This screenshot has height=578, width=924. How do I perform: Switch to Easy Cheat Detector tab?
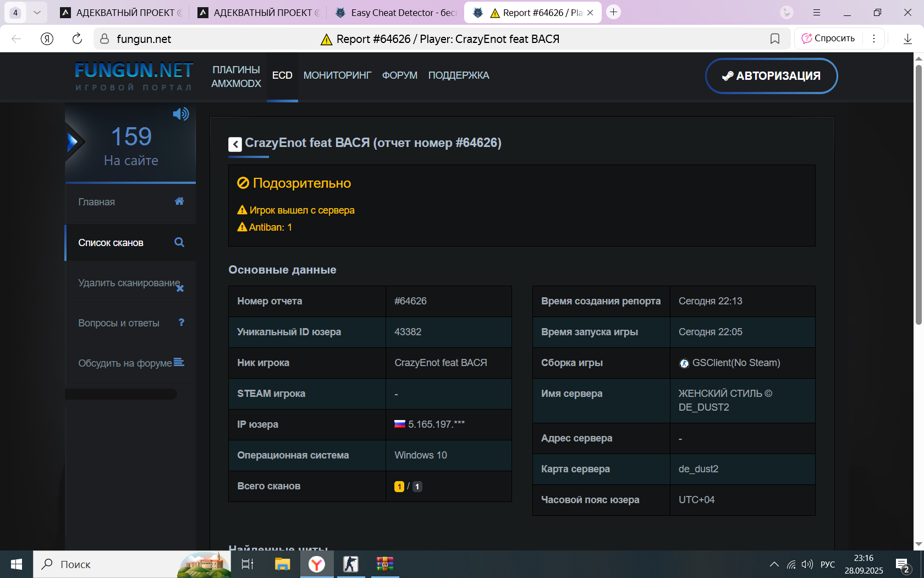pos(396,13)
